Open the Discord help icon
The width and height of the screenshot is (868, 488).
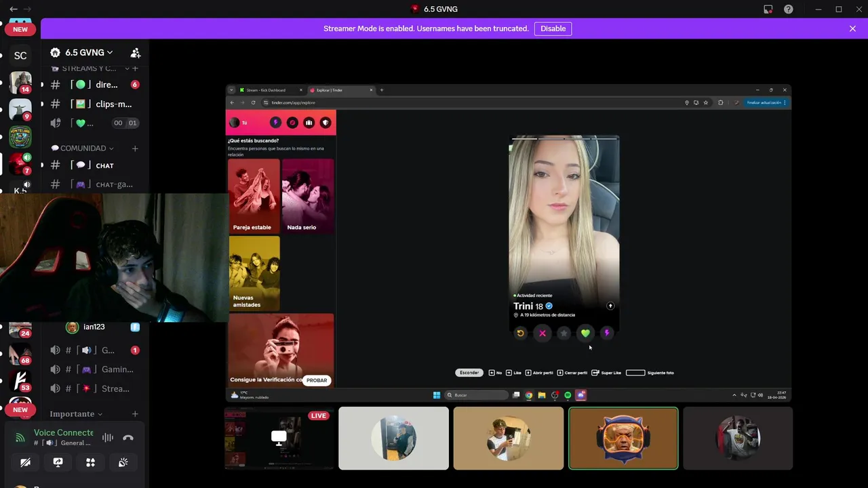(x=789, y=9)
